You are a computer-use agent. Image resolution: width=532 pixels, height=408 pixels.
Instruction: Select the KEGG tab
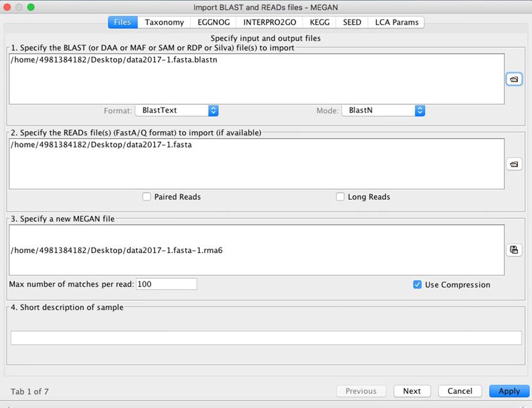(319, 23)
